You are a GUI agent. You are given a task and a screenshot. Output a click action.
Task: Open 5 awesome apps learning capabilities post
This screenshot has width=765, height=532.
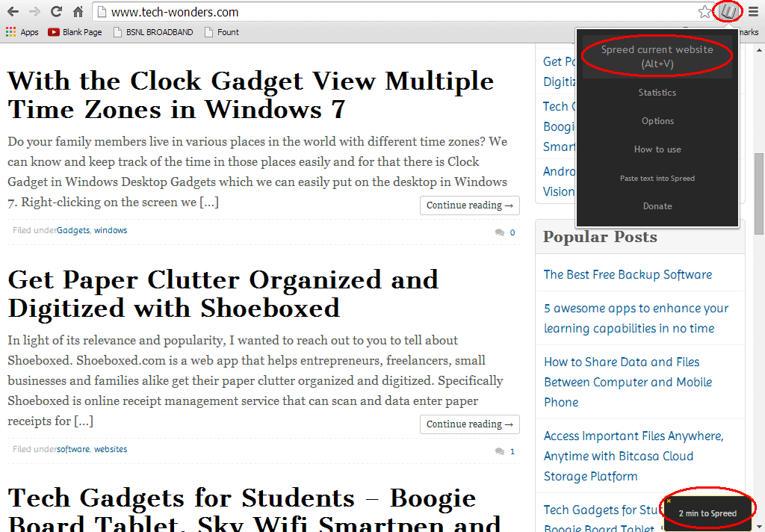click(637, 318)
